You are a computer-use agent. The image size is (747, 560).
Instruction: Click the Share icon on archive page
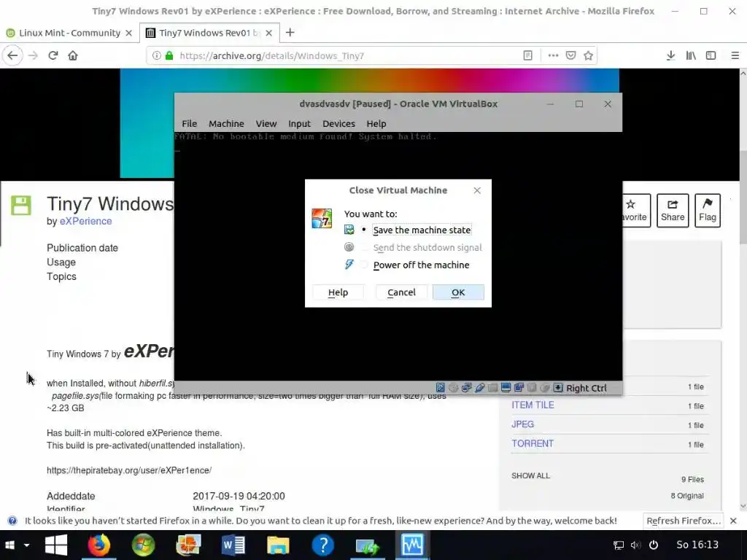(x=673, y=211)
